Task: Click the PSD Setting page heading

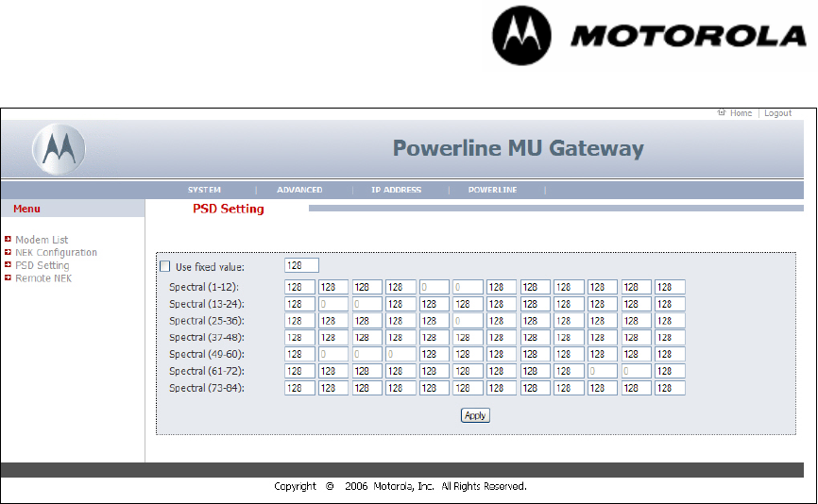Action: tap(229, 209)
